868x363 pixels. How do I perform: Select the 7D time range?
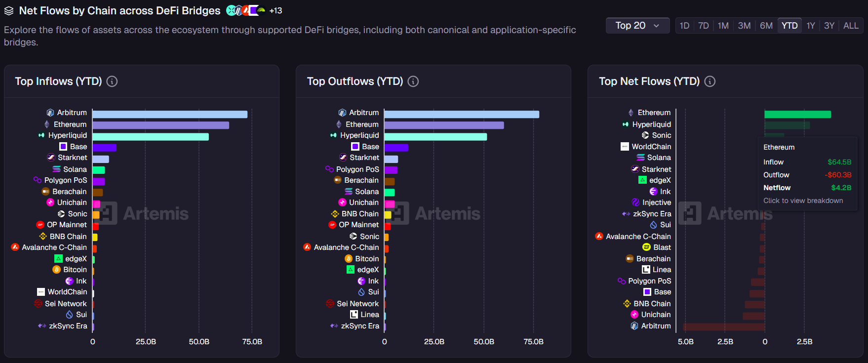[704, 26]
